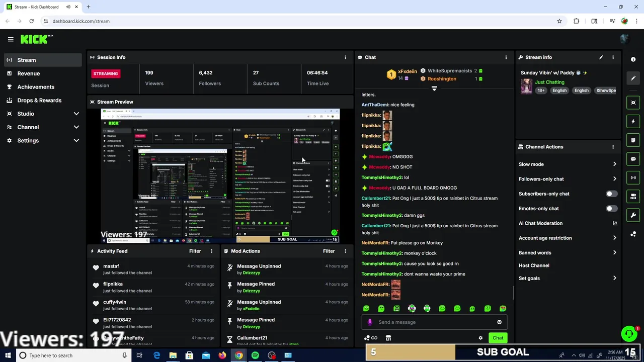Viewport: 644px width, 362px height.
Task: Expand the Channel sidebar section
Action: coord(76,127)
